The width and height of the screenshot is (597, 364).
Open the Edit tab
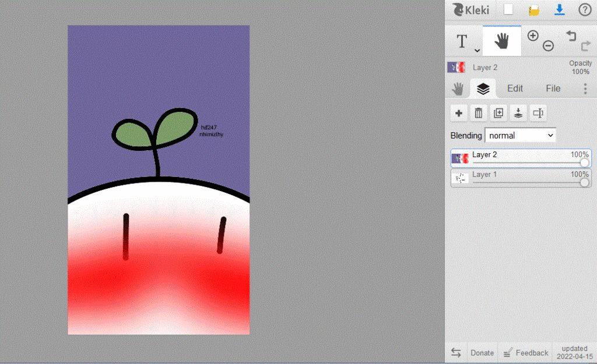[x=515, y=89]
